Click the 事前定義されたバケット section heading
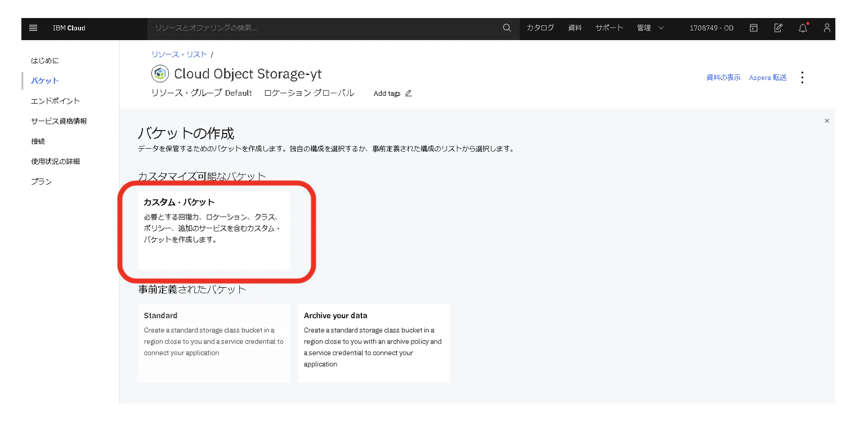This screenshot has height=428, width=868. coord(193,289)
